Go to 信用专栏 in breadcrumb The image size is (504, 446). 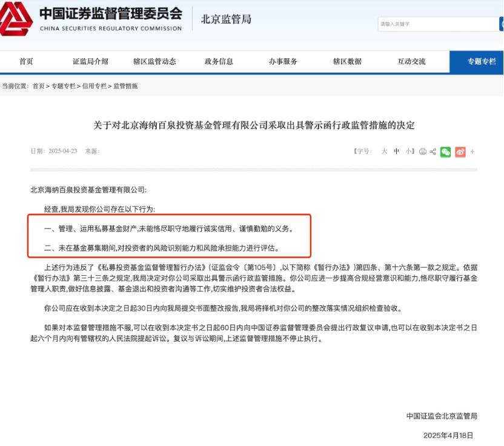pyautogui.click(x=94, y=86)
